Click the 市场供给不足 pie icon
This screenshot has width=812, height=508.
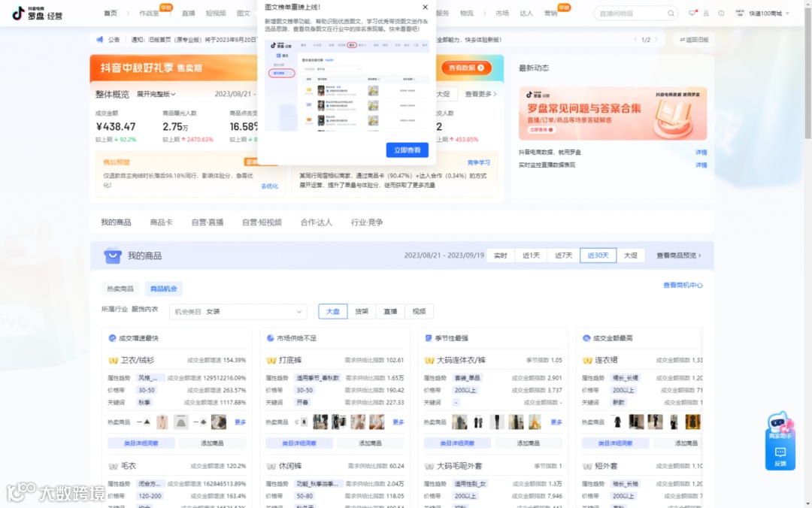click(270, 338)
